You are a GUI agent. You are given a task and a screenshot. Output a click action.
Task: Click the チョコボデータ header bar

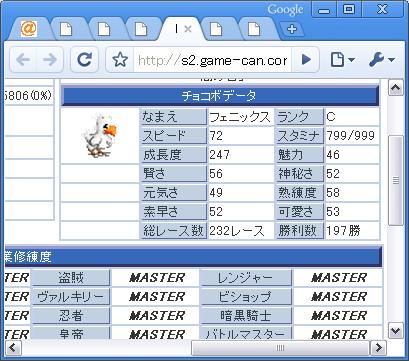[219, 96]
